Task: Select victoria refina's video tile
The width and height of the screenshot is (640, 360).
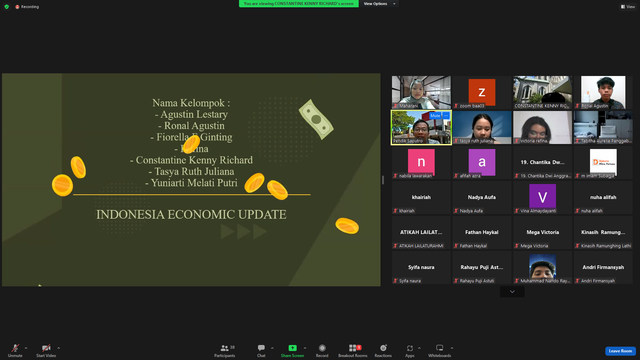Action: point(542,127)
